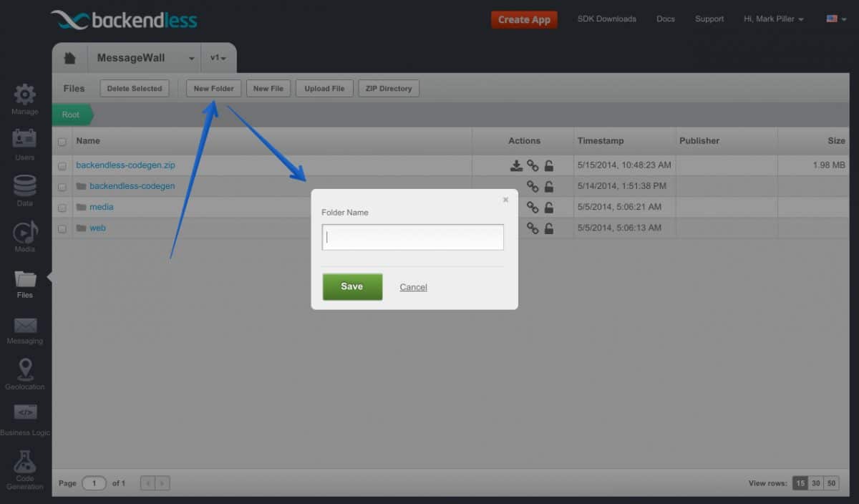Check the media folder checkbox
The image size is (859, 504).
coord(62,208)
